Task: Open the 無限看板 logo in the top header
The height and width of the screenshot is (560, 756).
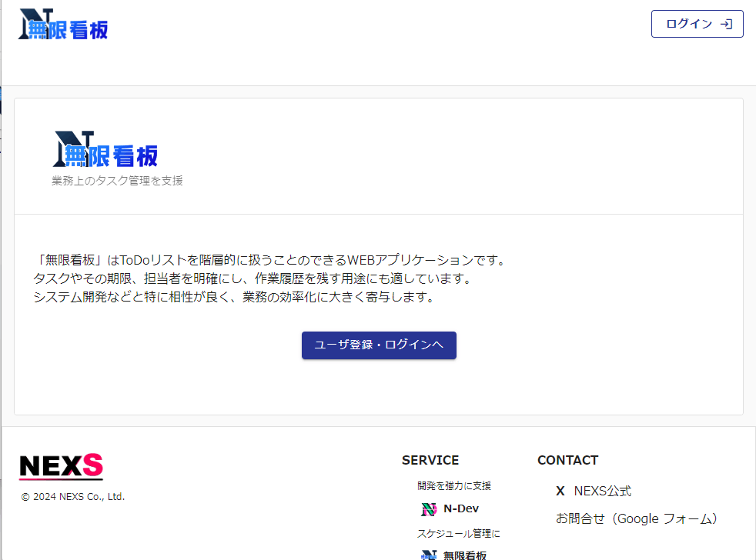Action: click(x=63, y=24)
